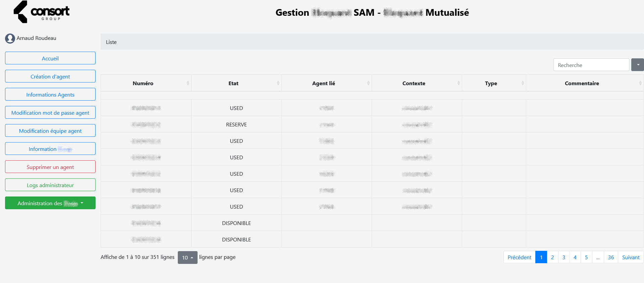The width and height of the screenshot is (644, 283).
Task: Click in the Recherche search field
Action: pos(591,65)
